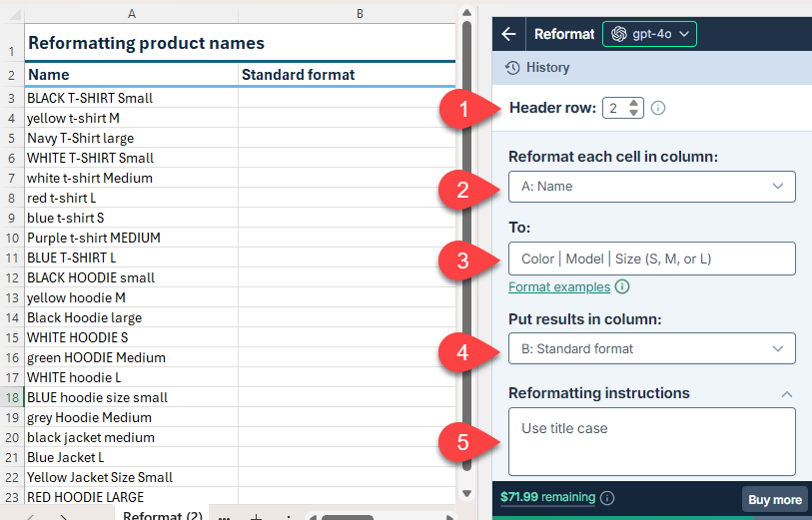Click the info icon beside Header row
The image size is (812, 520).
point(658,108)
